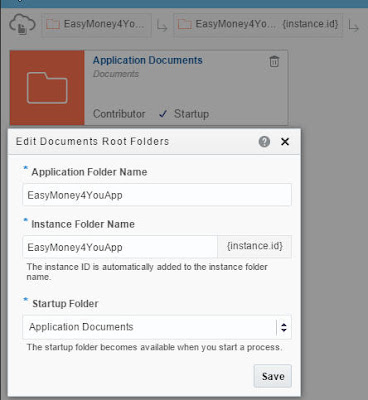Select the first EasyMoney4Yo... application folder breadcrumb
This screenshot has width=368, height=400.
click(96, 25)
